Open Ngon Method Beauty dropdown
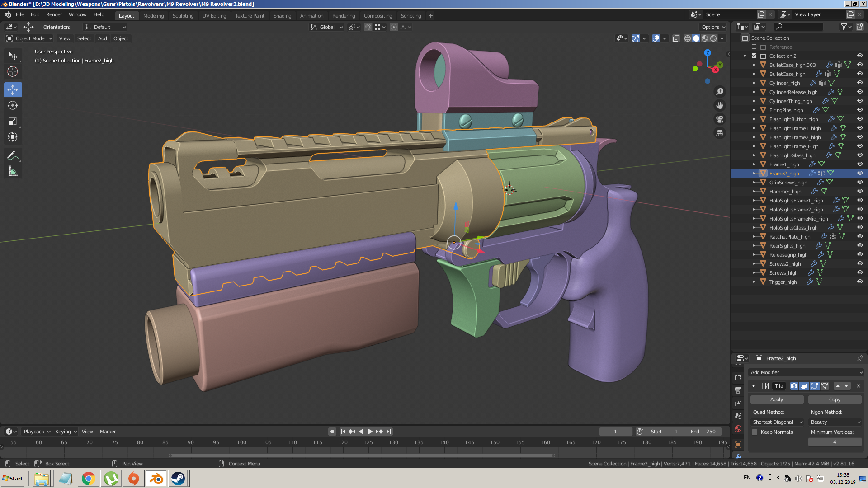The height and width of the screenshot is (488, 868). (x=835, y=422)
